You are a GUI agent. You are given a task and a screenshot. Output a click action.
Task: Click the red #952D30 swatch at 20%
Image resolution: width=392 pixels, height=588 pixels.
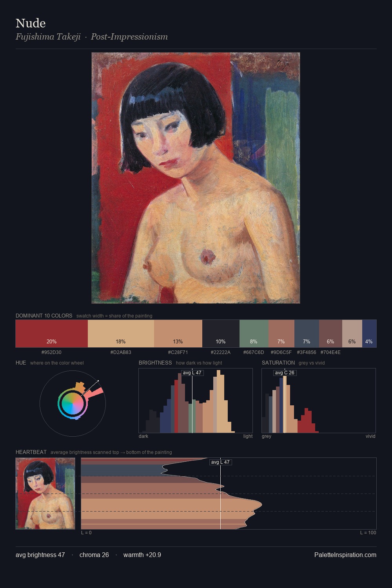point(52,334)
